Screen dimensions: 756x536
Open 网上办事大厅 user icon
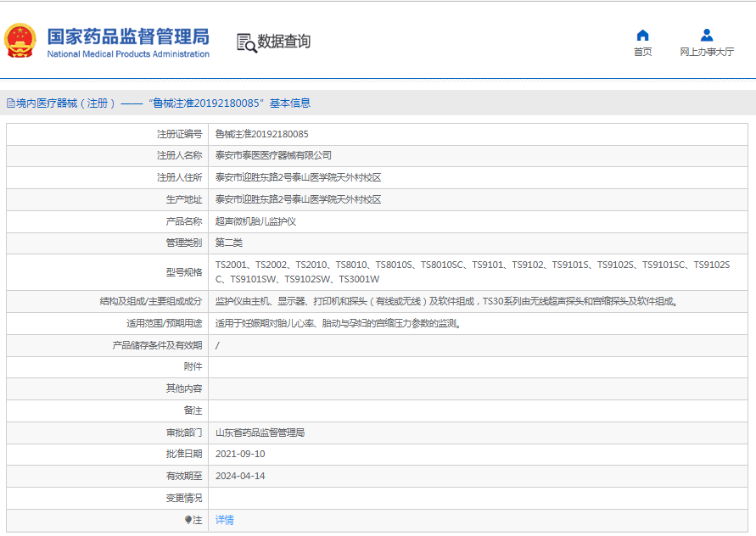click(707, 35)
